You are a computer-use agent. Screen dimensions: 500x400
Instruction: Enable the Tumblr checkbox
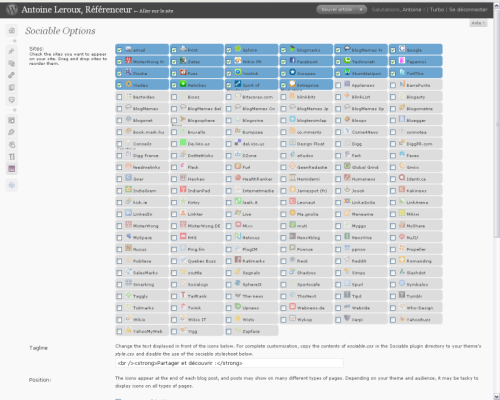[x=393, y=296]
